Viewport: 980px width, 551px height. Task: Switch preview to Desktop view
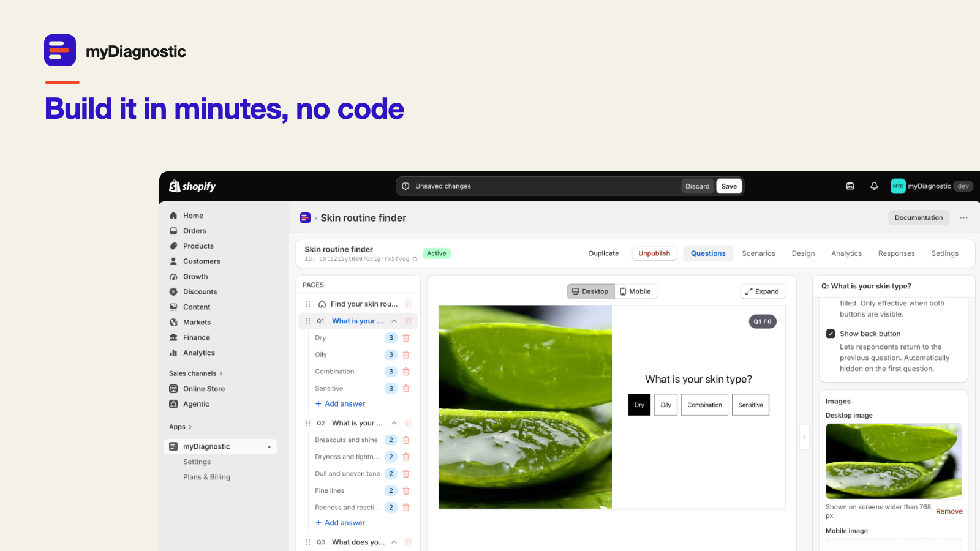click(x=590, y=291)
